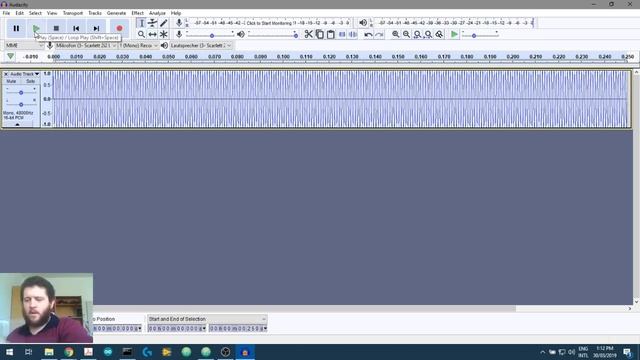Screen dimensions: 640x360
Task: Open the Generate menu
Action: 116,13
